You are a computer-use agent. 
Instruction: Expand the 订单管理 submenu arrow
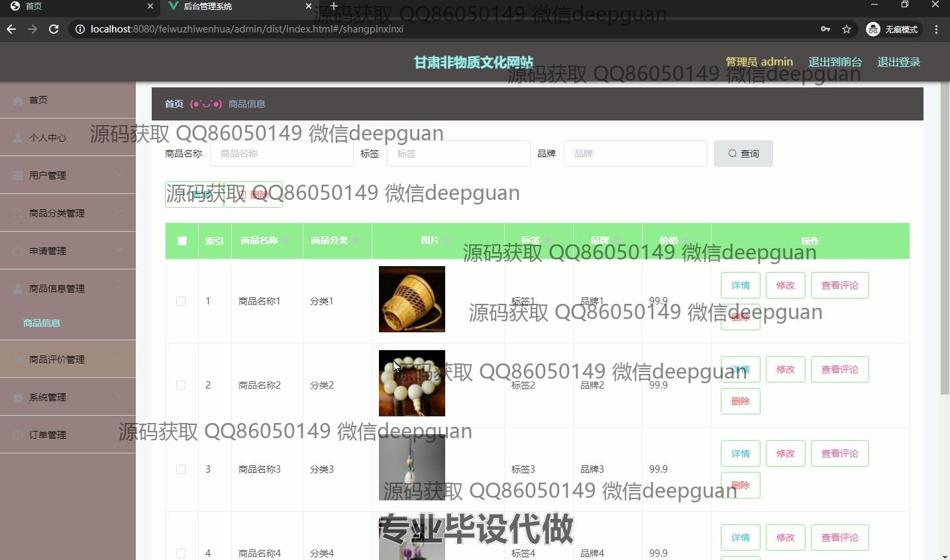[118, 434]
